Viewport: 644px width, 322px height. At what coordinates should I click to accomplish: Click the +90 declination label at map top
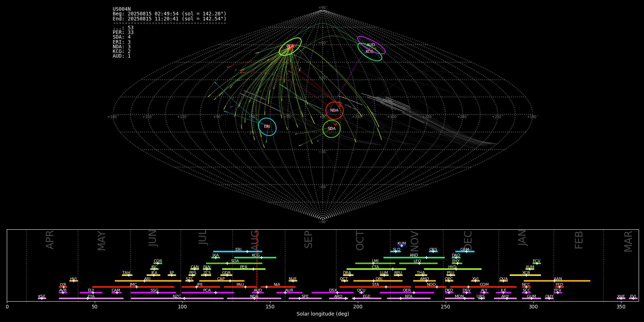pos(322,8)
